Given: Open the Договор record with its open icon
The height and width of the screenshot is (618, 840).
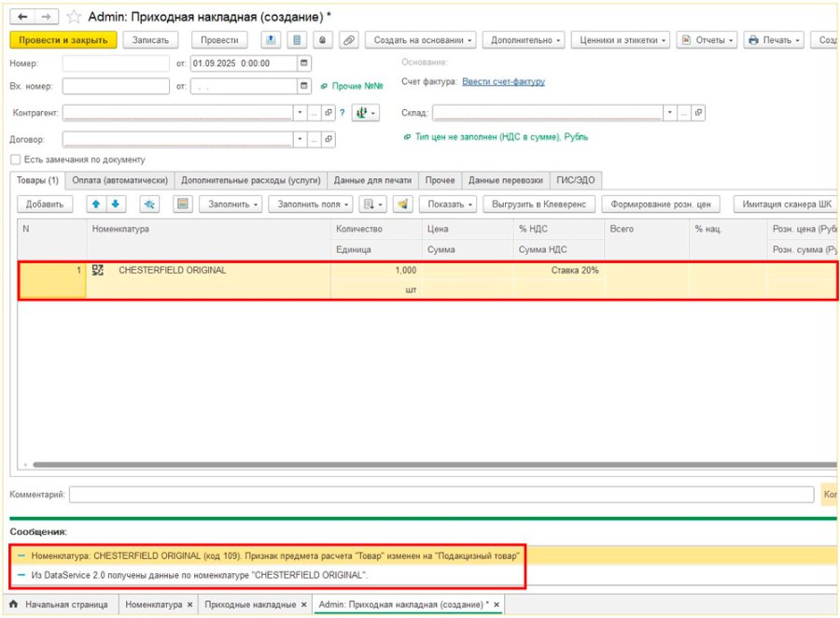Looking at the screenshot, I should tap(329, 139).
